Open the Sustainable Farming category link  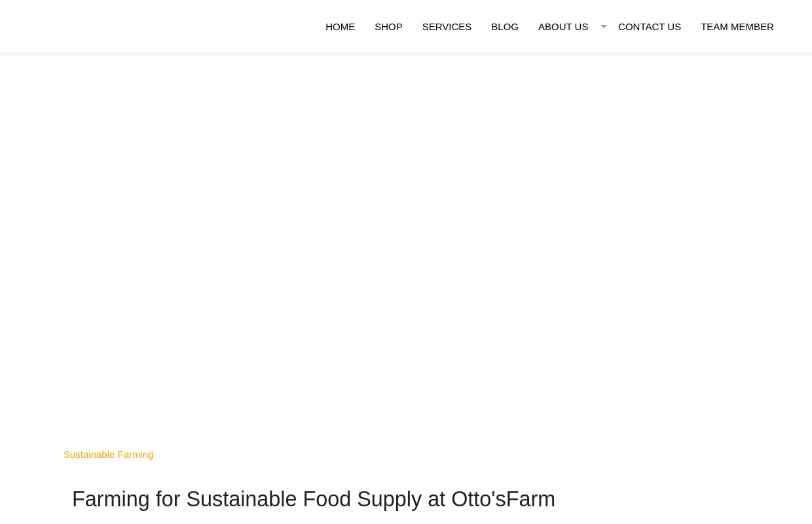[108, 454]
